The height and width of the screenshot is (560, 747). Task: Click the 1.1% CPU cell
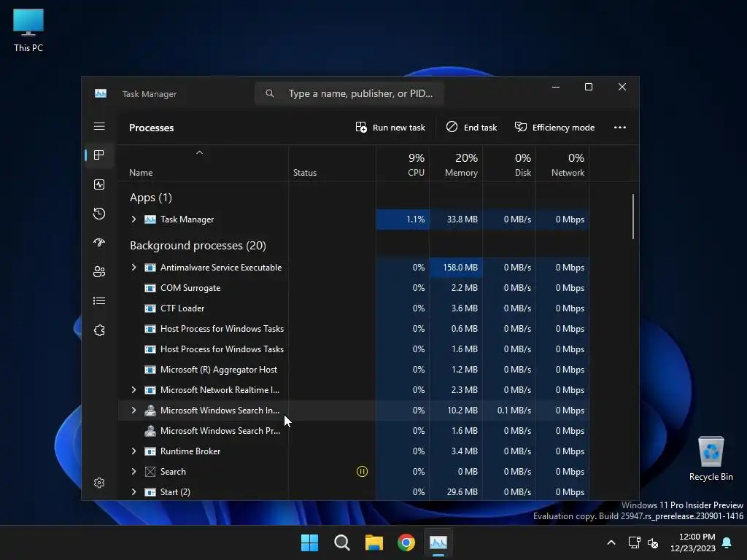click(x=403, y=219)
